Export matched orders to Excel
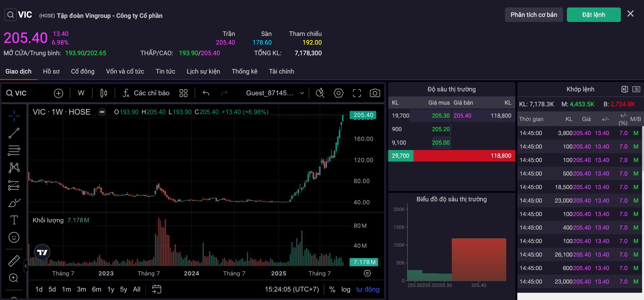The height and width of the screenshot is (300, 644). [624, 89]
